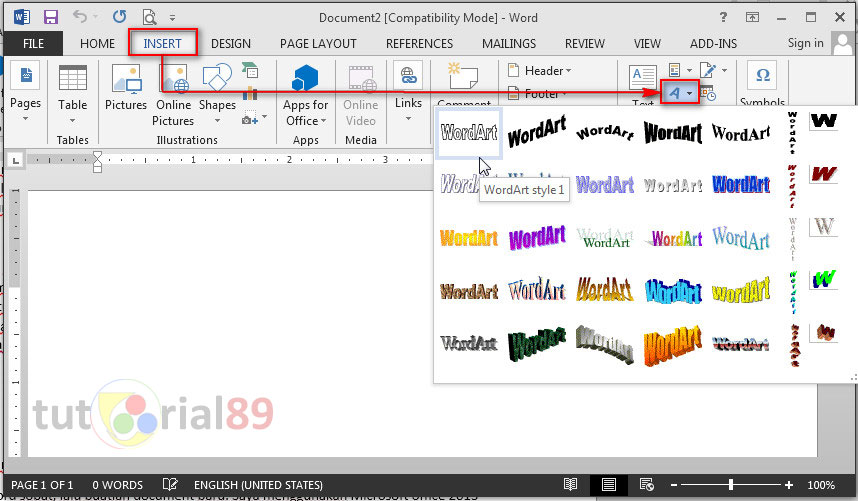The width and height of the screenshot is (858, 501).
Task: Click the 0 WORDS count
Action: (117, 485)
